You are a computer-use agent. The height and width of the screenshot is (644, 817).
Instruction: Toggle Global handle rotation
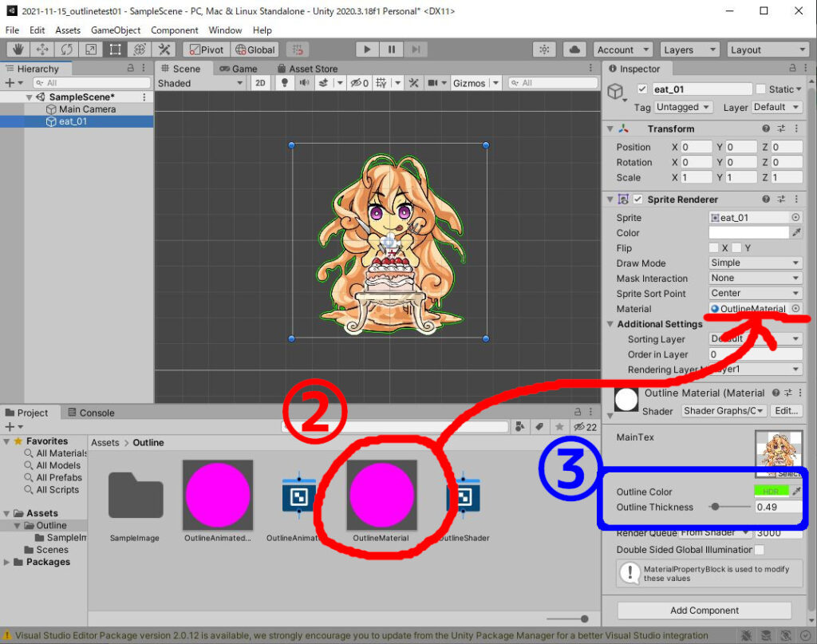[x=255, y=49]
